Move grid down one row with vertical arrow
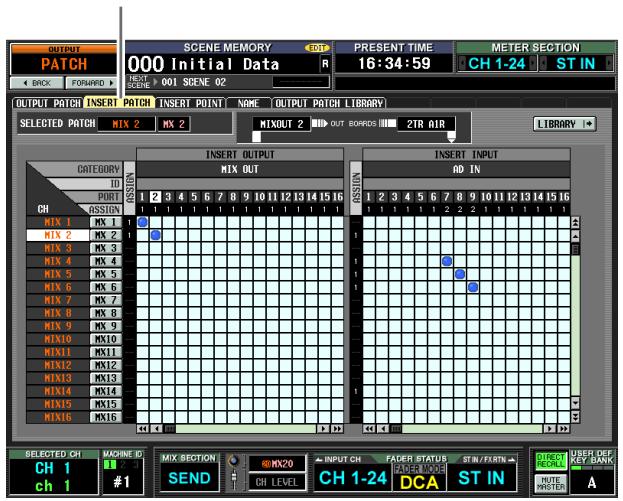The height and width of the screenshot is (501, 623). 575,403
